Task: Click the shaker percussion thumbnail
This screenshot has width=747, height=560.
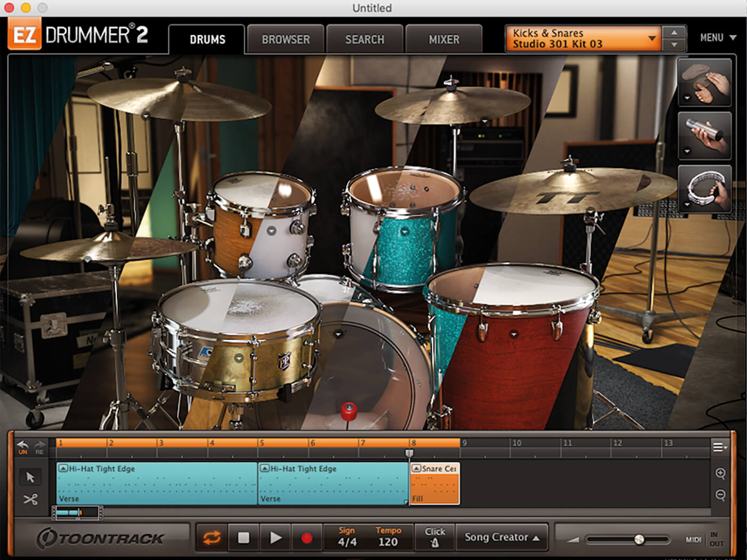Action: click(x=704, y=135)
